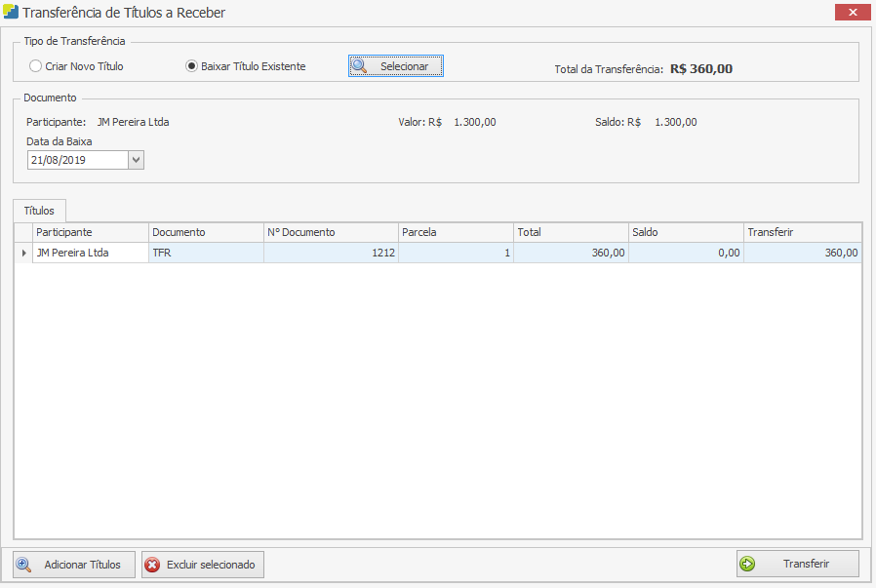Select the Transferir cell showing 360,00

802,253
